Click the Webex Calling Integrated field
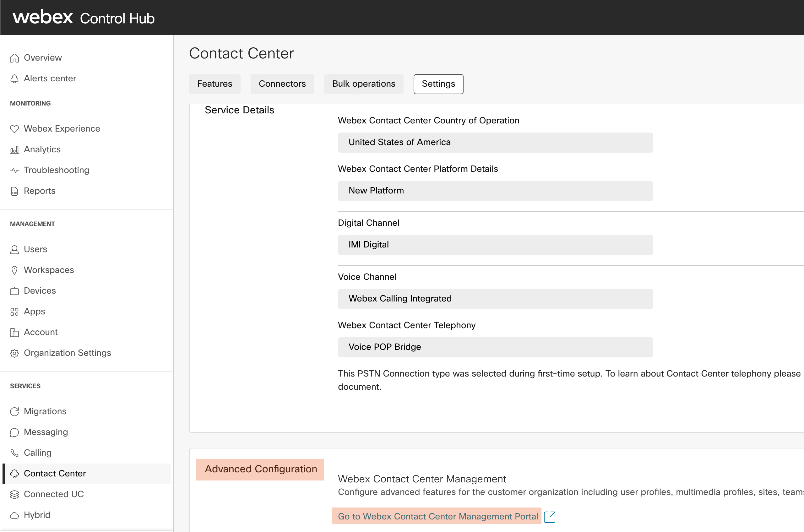804x532 pixels. click(495, 299)
